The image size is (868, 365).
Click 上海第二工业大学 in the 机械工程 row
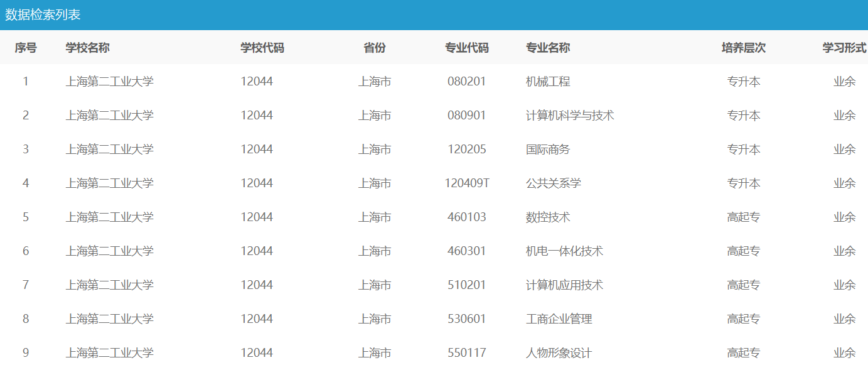pyautogui.click(x=110, y=81)
